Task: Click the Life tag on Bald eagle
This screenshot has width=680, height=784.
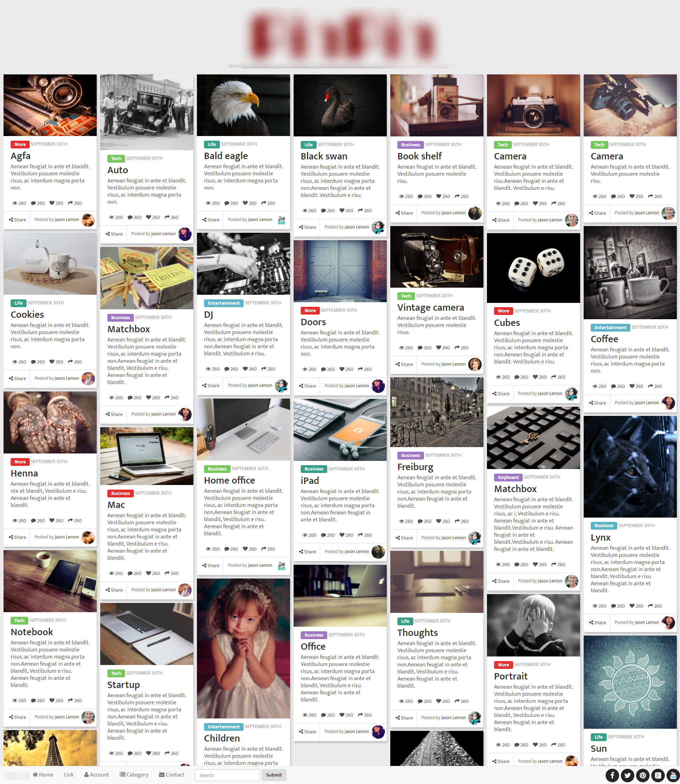Action: click(212, 144)
